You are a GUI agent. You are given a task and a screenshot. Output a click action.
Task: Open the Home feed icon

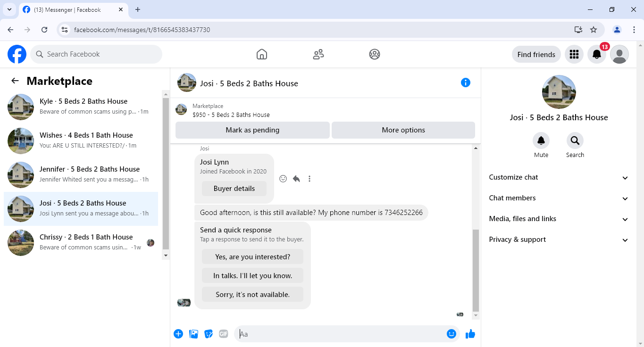(x=262, y=54)
